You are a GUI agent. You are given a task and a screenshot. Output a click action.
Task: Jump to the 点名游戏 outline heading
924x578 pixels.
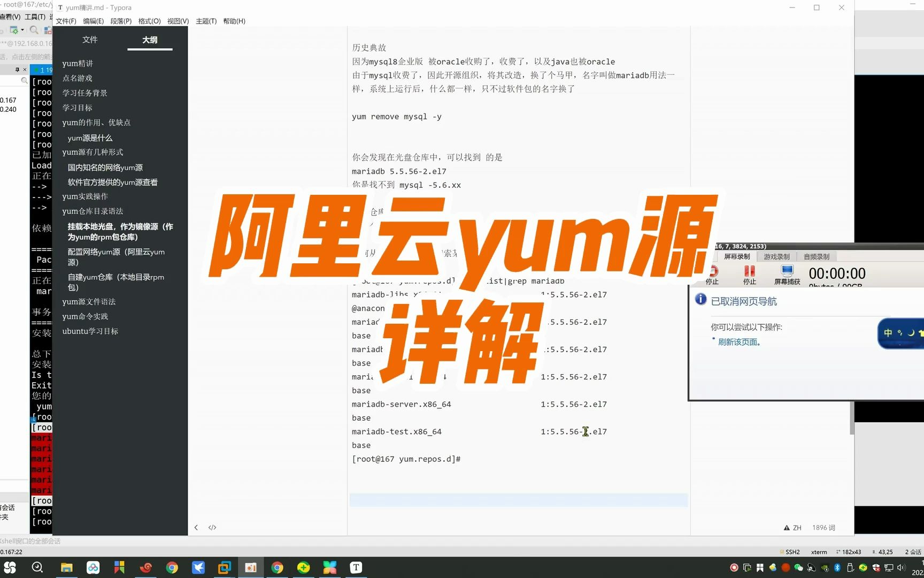pos(77,78)
